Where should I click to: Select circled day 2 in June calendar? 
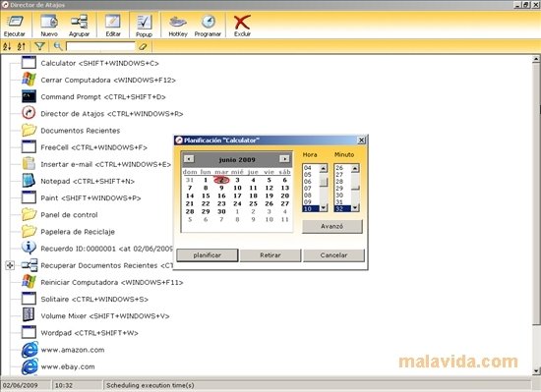click(221, 180)
